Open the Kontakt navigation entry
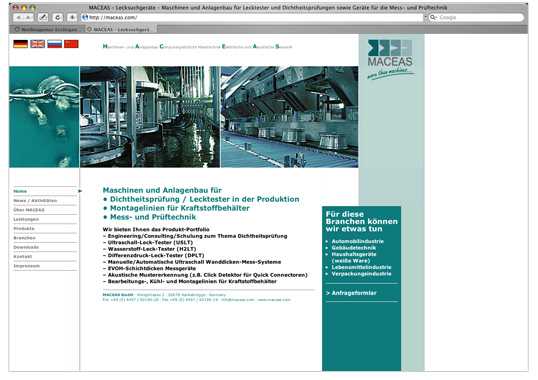 pyautogui.click(x=23, y=257)
